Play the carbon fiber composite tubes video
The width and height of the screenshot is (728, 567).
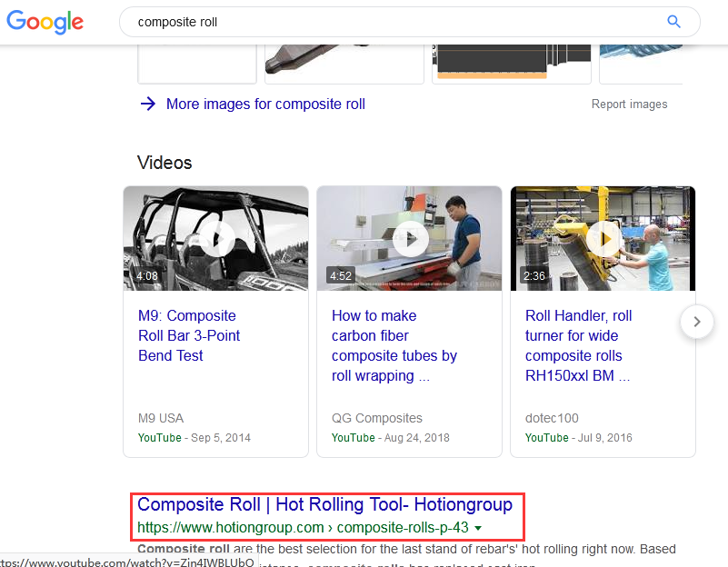(x=410, y=238)
